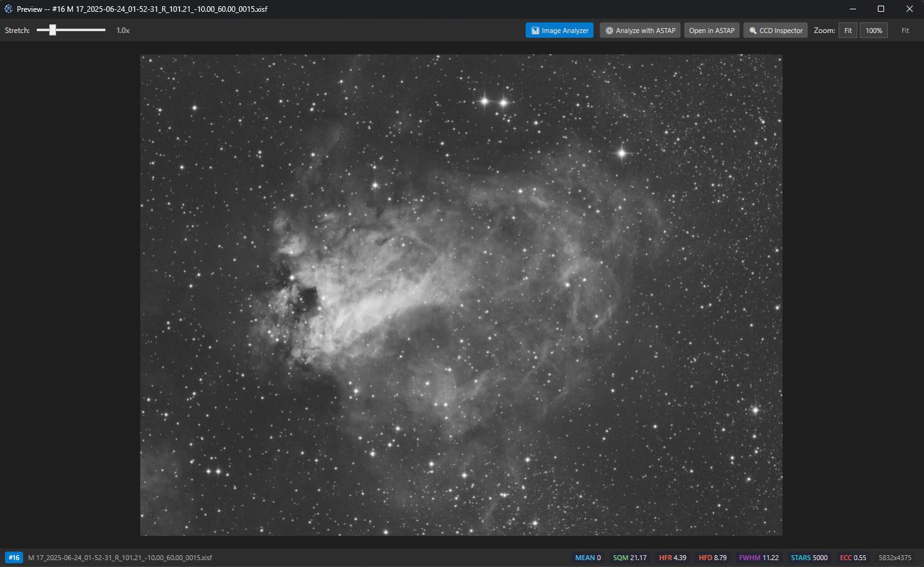Click the MEAN statistic readout
924x567 pixels.
coord(587,558)
